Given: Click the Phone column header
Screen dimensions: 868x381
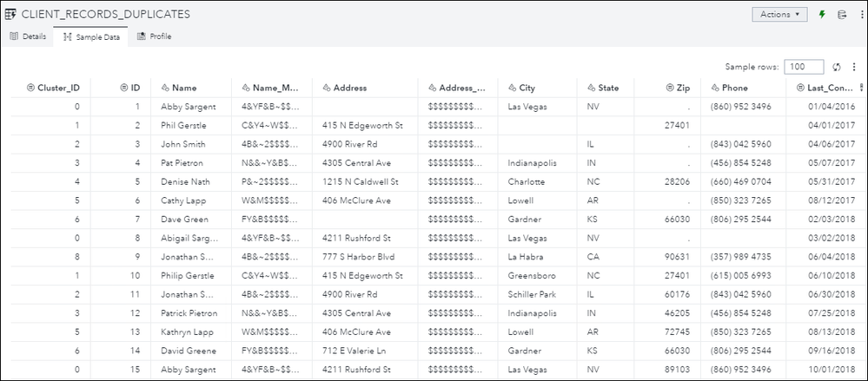Looking at the screenshot, I should 743,88.
